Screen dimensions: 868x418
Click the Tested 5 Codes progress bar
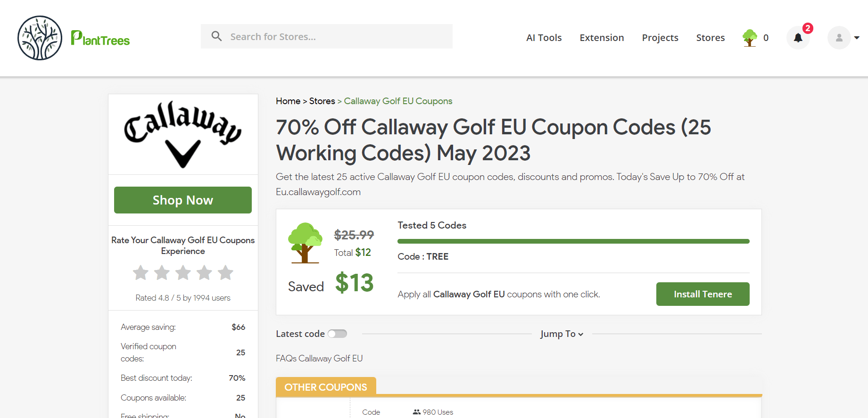pyautogui.click(x=573, y=241)
